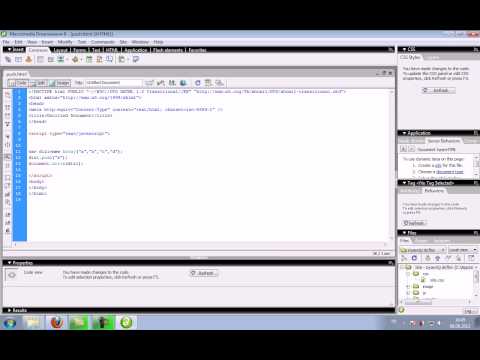Click the Insert Div Tag icon

pos(51,60)
